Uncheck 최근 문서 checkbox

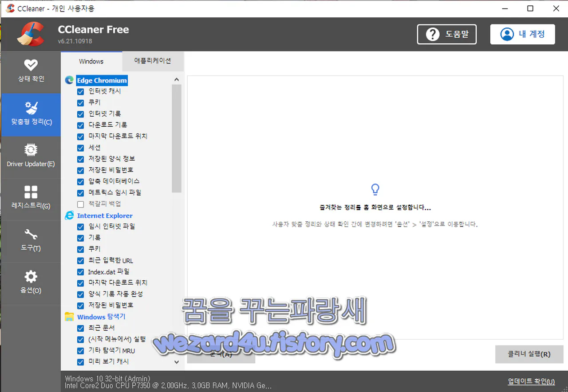coord(80,328)
